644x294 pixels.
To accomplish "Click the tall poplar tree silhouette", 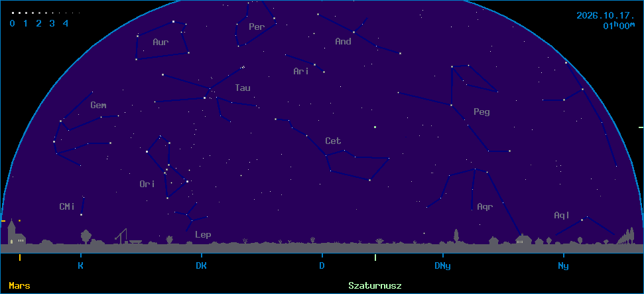I will tap(456, 236).
